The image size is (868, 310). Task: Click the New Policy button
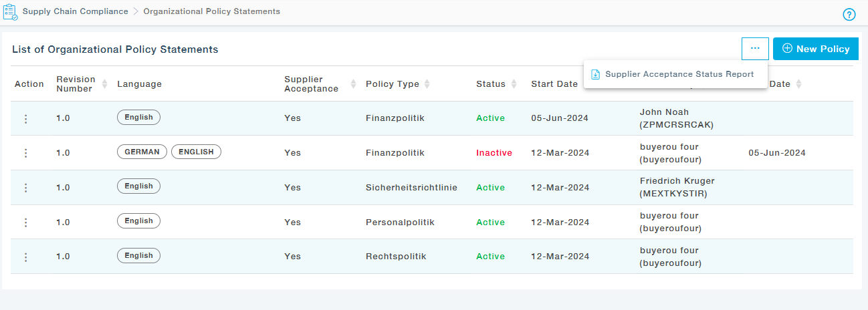pos(815,49)
